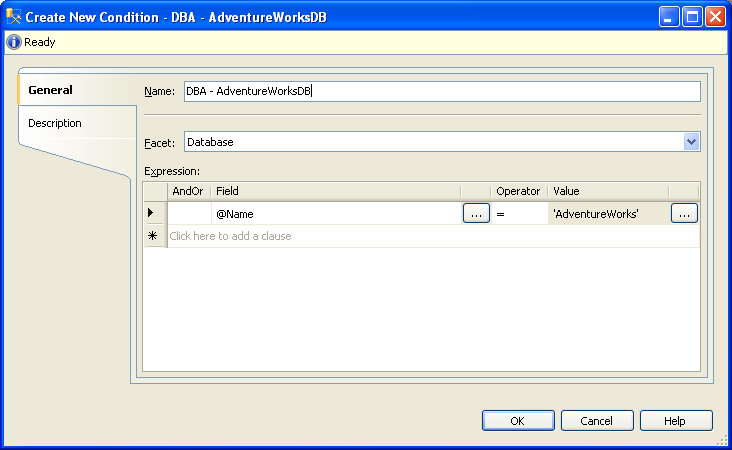Close the Create New Condition window
The height and width of the screenshot is (450, 732).
tap(715, 17)
